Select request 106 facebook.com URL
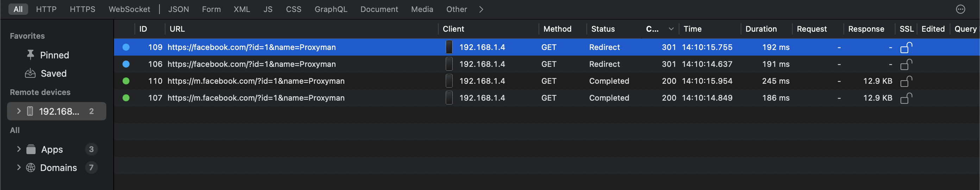 (251, 64)
